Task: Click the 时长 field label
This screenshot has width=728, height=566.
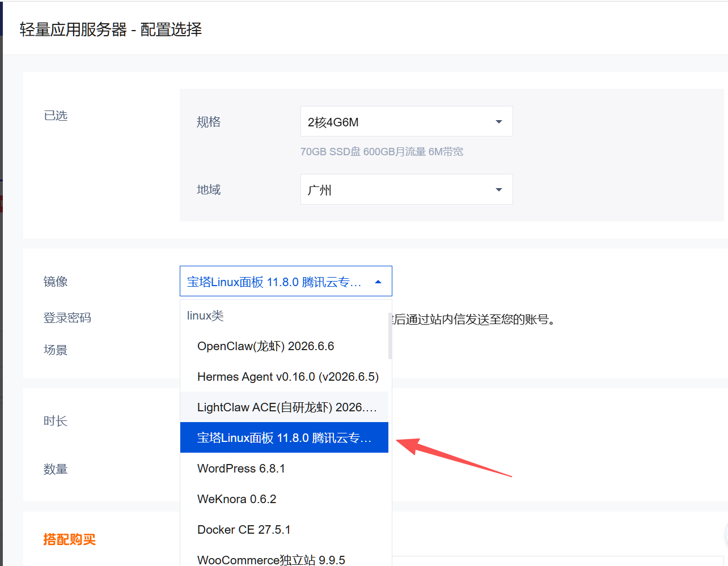Action: (56, 421)
